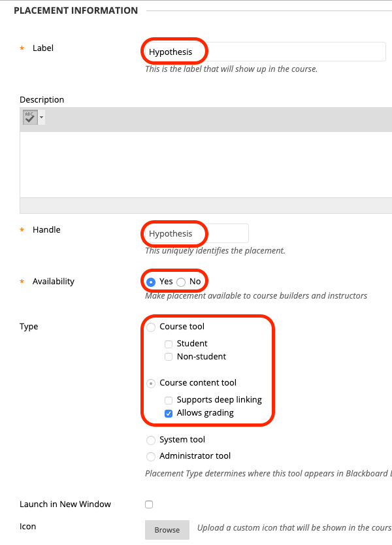392x545 pixels.
Task: Click inside the Description text area
Action: pos(206,165)
